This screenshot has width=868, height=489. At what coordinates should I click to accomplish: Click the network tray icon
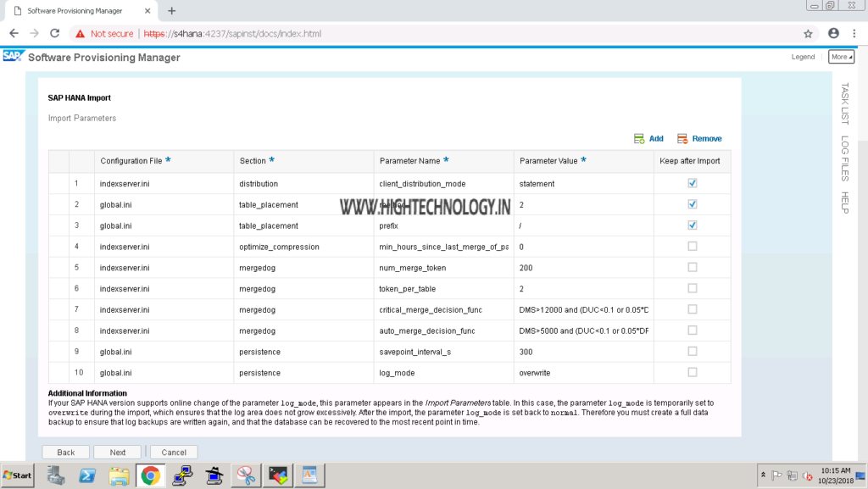coord(793,475)
